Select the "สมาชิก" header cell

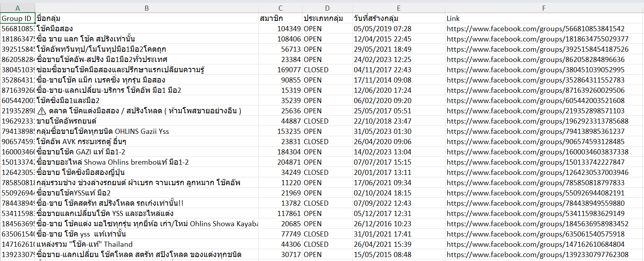pos(271,19)
